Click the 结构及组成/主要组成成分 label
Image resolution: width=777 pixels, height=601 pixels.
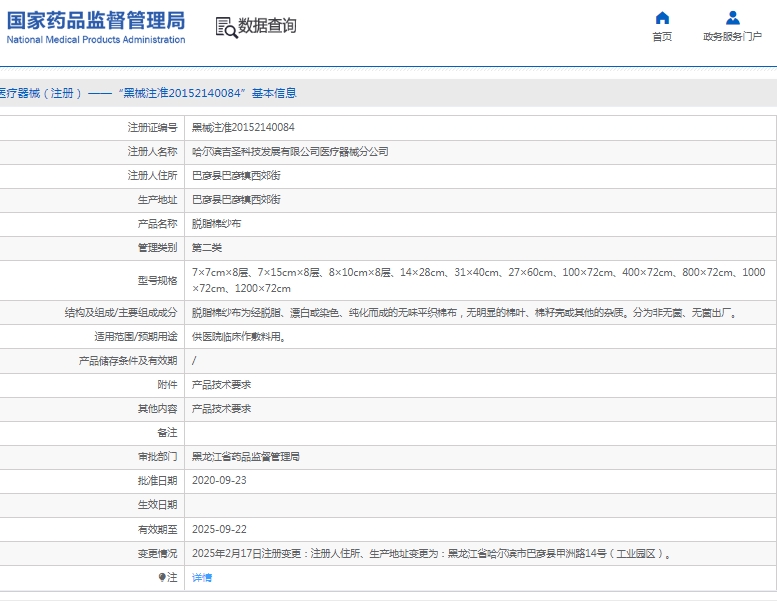tap(120, 313)
